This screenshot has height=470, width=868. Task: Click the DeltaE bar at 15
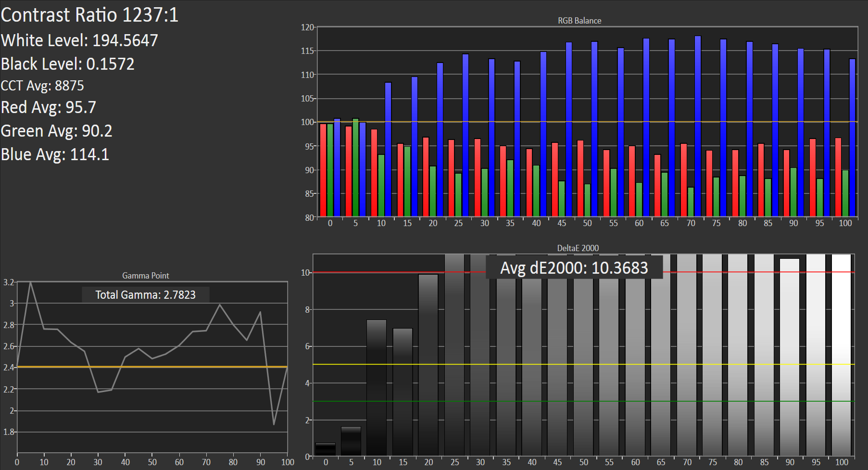(x=403, y=392)
